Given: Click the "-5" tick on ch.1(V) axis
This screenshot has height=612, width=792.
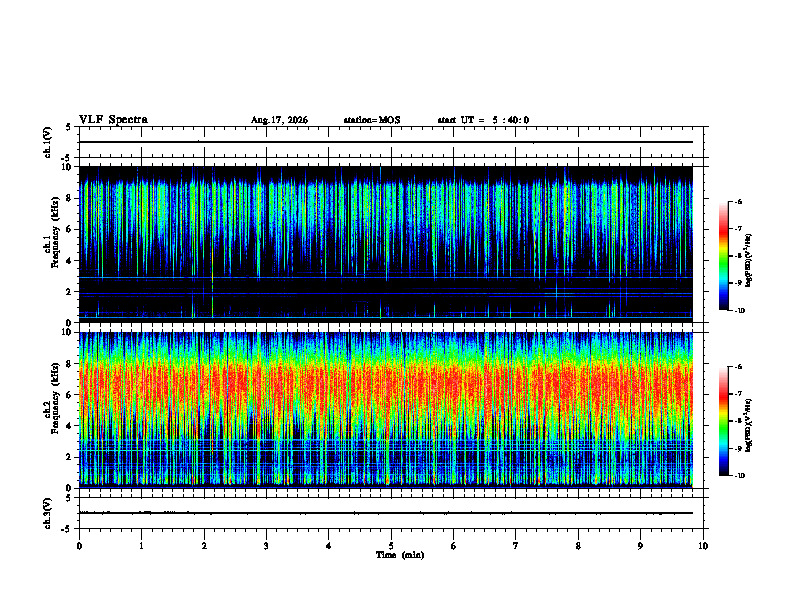Looking at the screenshot, I should point(68,159).
